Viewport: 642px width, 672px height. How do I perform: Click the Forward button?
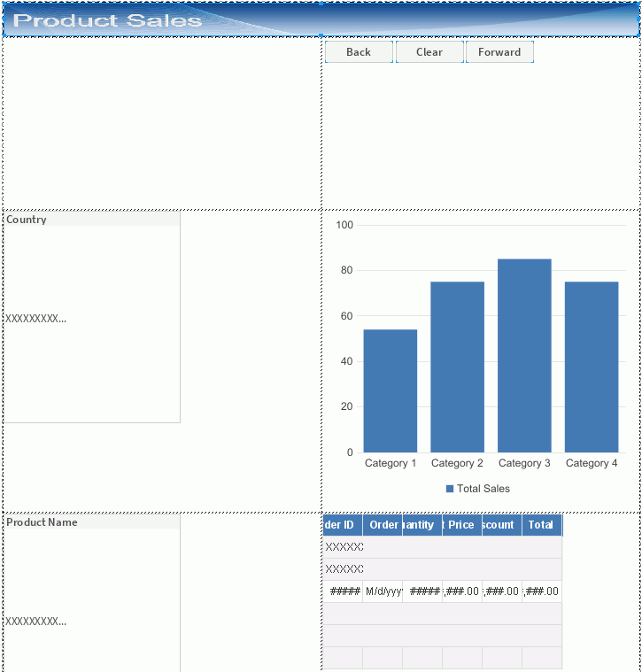(499, 52)
